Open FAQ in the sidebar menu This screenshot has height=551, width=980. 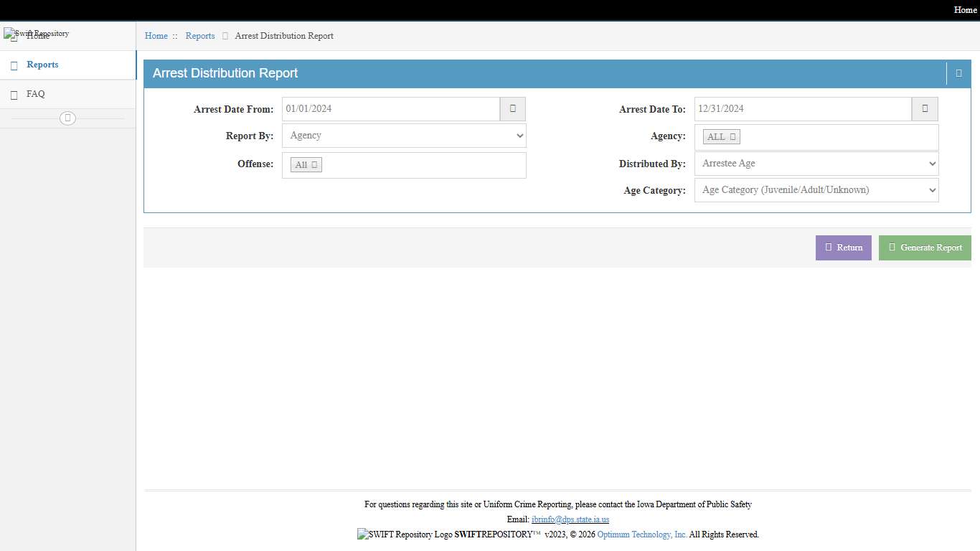35,94
